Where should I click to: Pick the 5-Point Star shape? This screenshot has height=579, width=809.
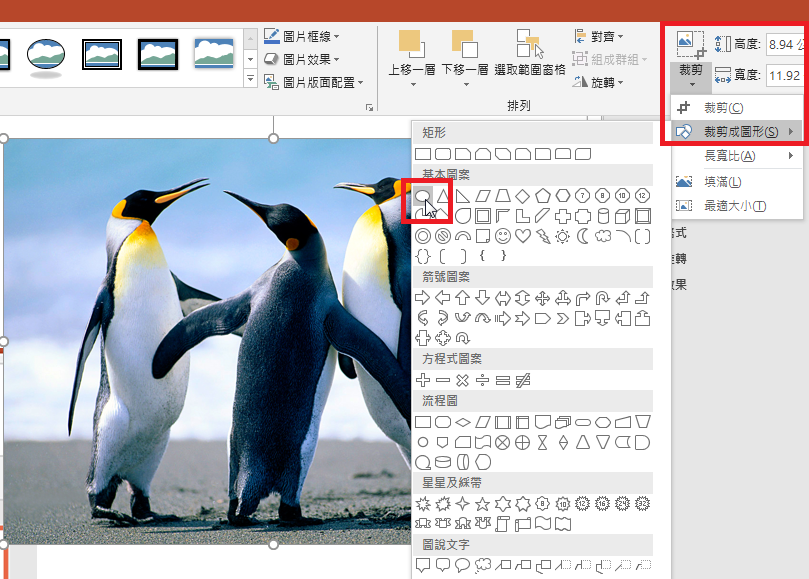pyautogui.click(x=483, y=504)
